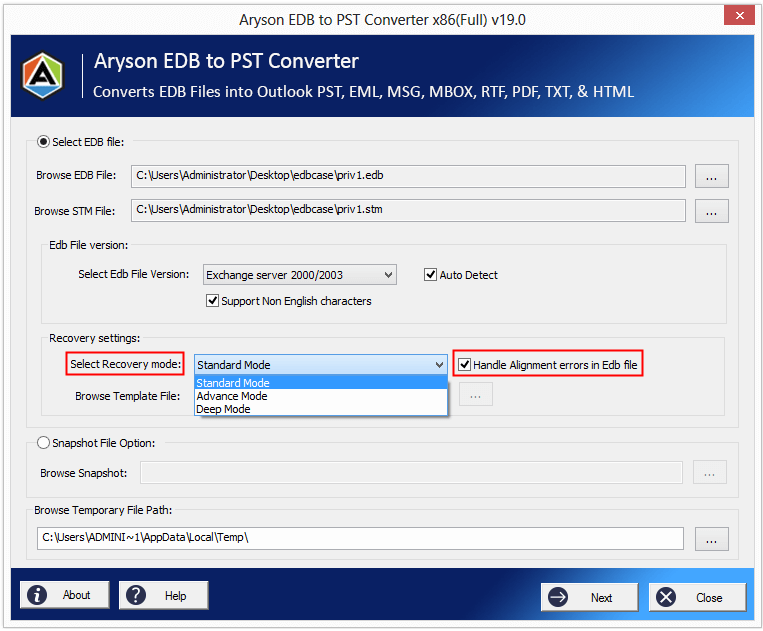This screenshot has width=763, height=631.
Task: Click the About info icon
Action: click(x=37, y=595)
